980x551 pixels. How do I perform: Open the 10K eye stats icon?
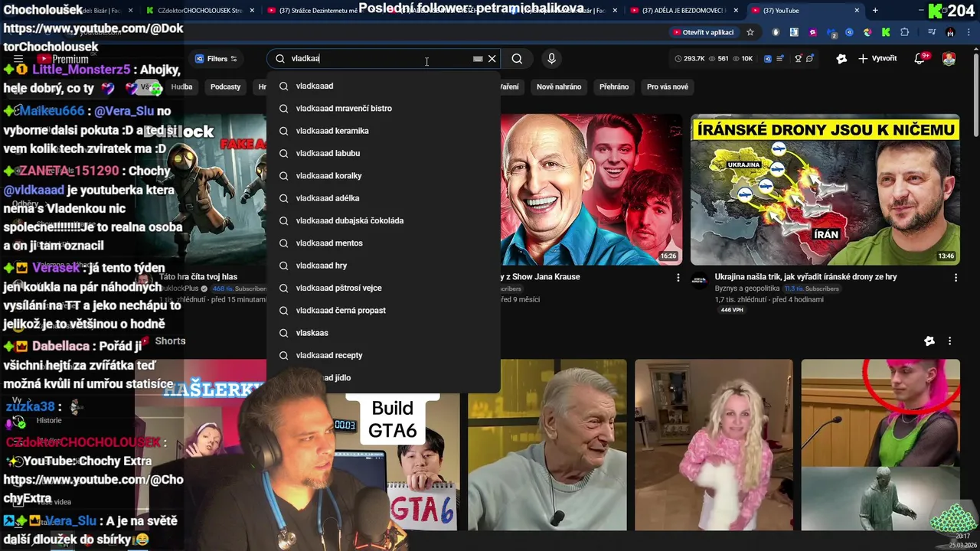[x=735, y=59]
